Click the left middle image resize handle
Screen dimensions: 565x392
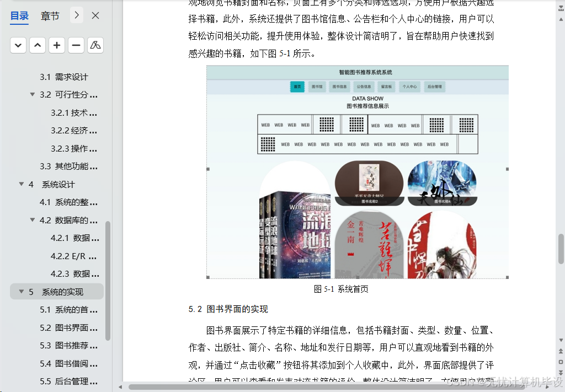pyautogui.click(x=208, y=169)
